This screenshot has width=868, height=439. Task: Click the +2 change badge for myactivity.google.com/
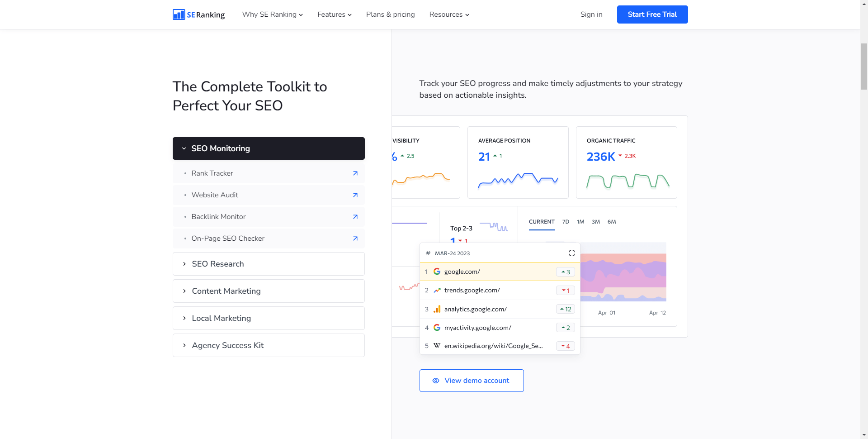point(566,328)
